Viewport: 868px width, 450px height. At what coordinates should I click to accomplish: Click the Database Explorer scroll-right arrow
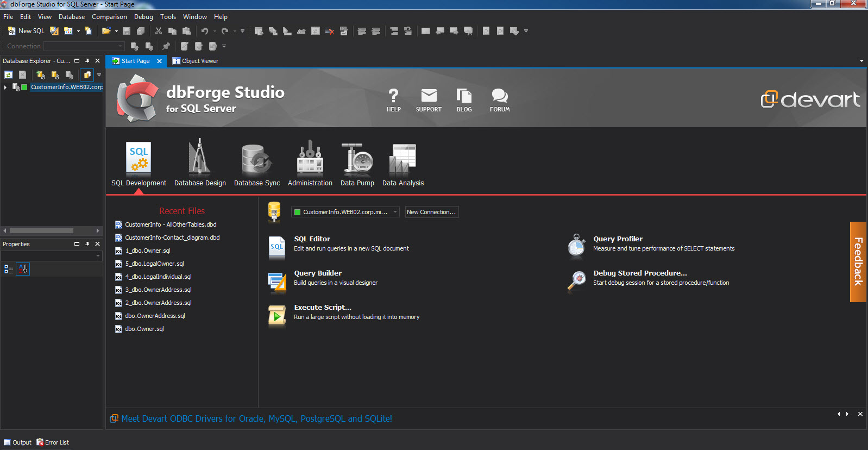98,231
